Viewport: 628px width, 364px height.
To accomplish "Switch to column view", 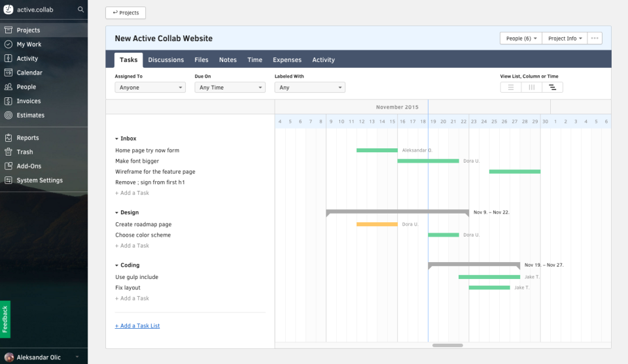I will tap(532, 88).
